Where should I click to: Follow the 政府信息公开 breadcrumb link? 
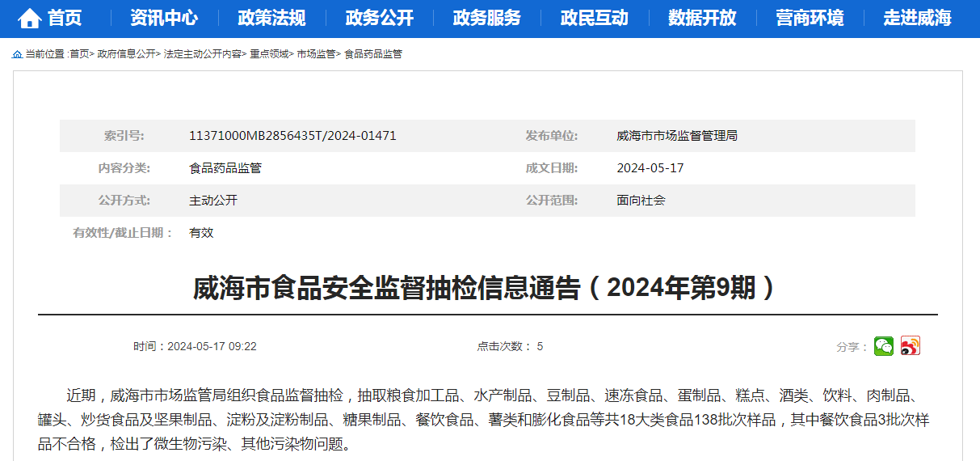pyautogui.click(x=126, y=54)
